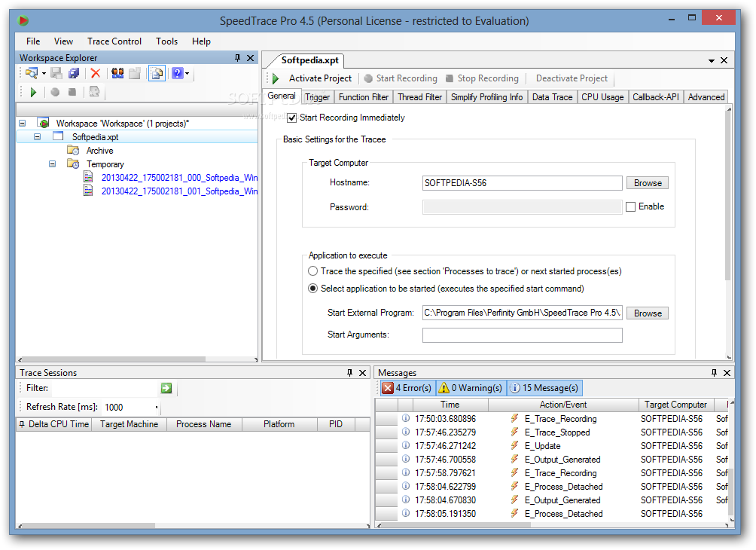Open the Tools menu
Viewport: 756px width, 550px height.
(x=167, y=41)
